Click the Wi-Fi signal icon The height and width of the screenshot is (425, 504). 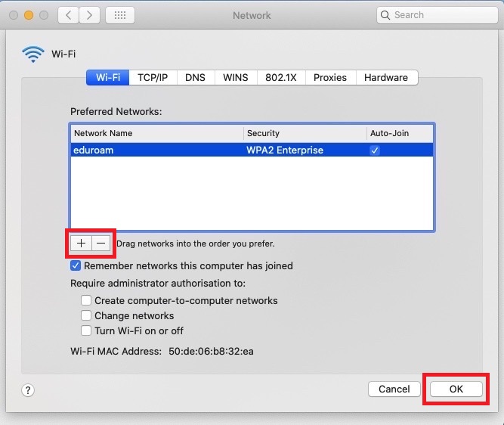click(x=32, y=54)
